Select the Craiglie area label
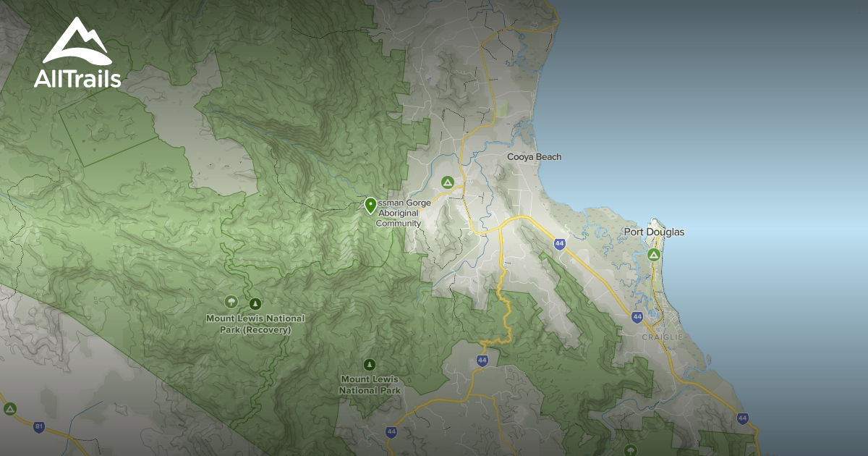 tap(664, 337)
